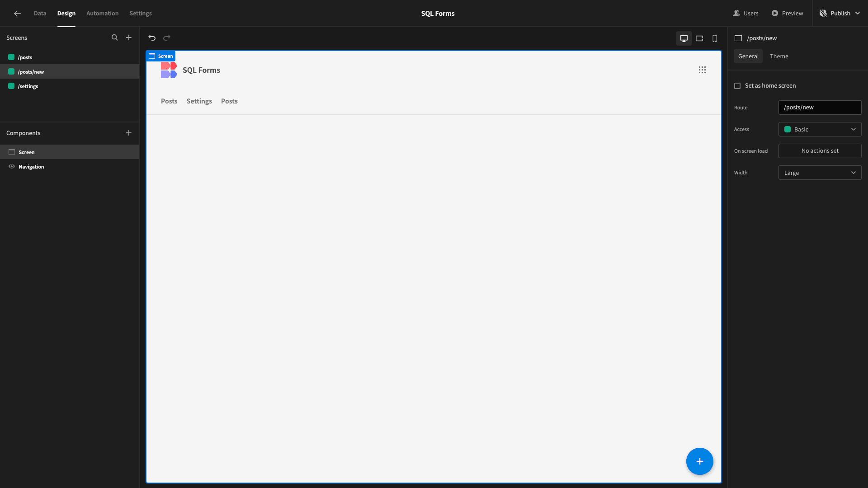Enable Set as home screen option
This screenshot has height=488, width=868.
coord(737,85)
